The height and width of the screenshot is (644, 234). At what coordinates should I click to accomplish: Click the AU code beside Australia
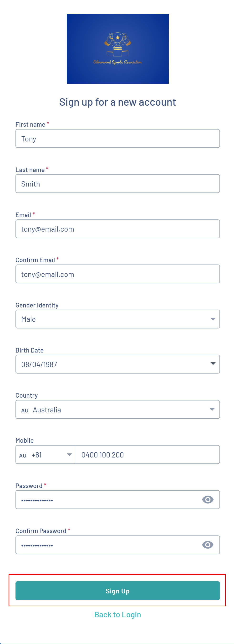[25, 410]
